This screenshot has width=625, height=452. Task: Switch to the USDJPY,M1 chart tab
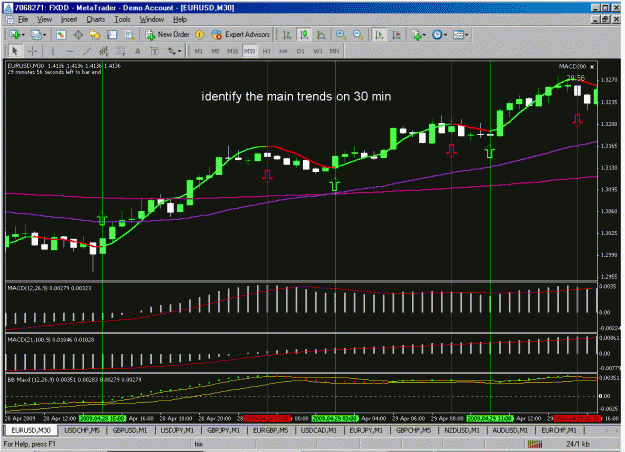pyautogui.click(x=177, y=430)
